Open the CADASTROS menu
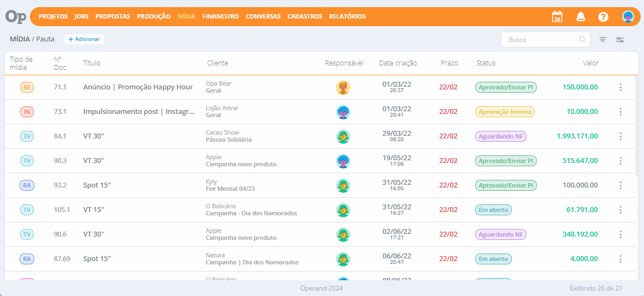 305,17
